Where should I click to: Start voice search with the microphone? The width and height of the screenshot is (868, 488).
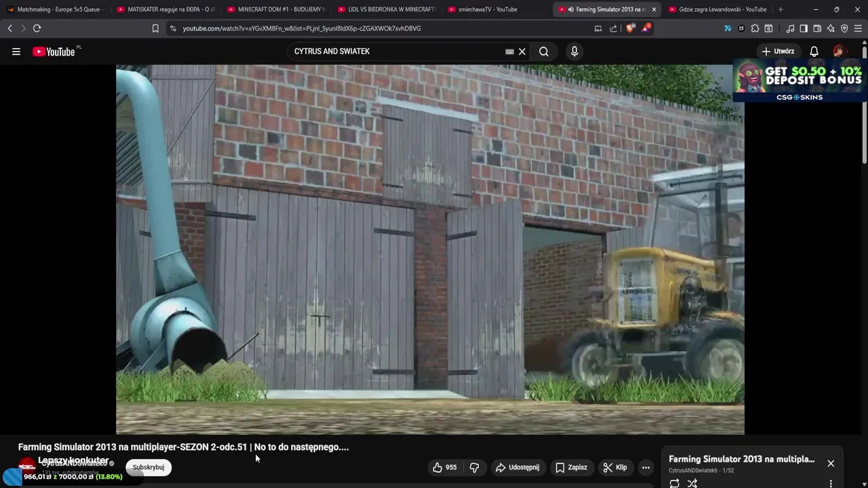[x=574, y=52]
